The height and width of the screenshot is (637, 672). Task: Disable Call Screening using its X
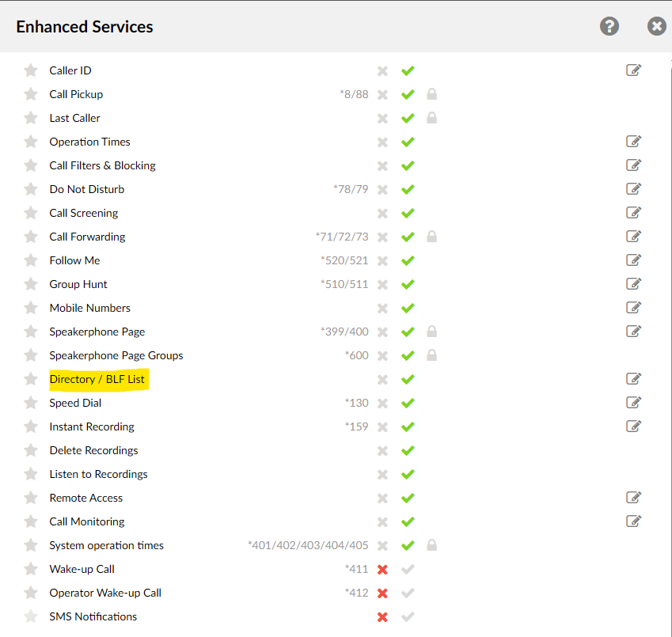click(x=382, y=214)
